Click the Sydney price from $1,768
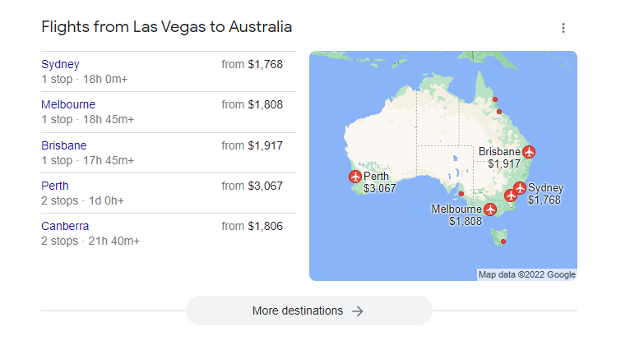Screen dimensions: 644x345 [253, 64]
